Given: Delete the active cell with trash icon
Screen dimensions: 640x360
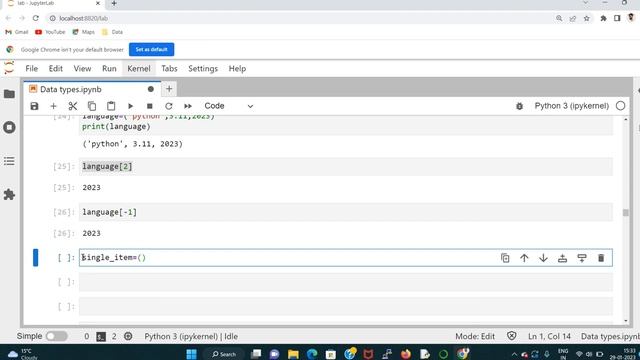Looking at the screenshot, I should tap(601, 258).
